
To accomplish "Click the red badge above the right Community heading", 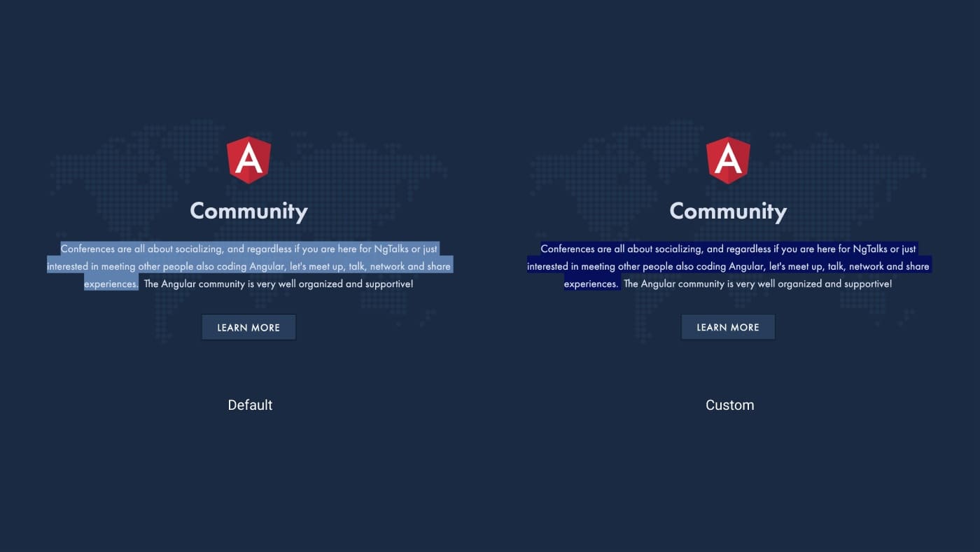I will pos(728,160).
